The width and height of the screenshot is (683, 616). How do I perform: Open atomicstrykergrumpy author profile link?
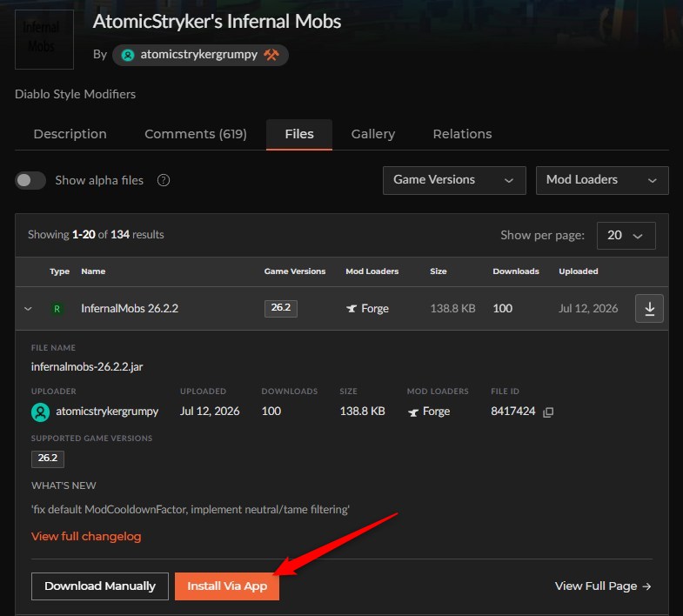[x=198, y=55]
